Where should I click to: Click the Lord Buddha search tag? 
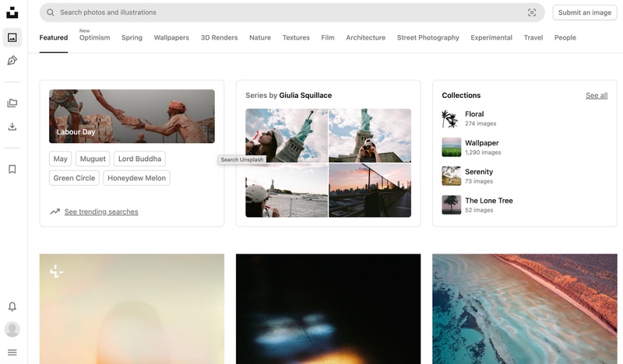[139, 159]
